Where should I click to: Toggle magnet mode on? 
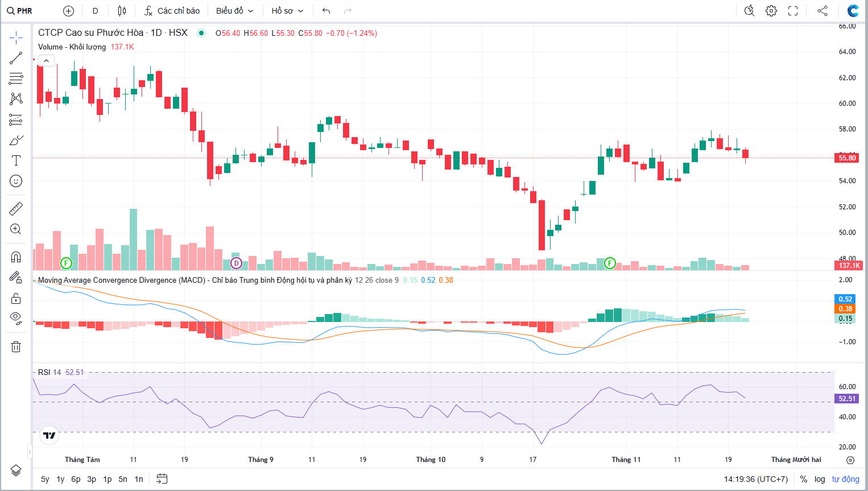click(x=16, y=257)
